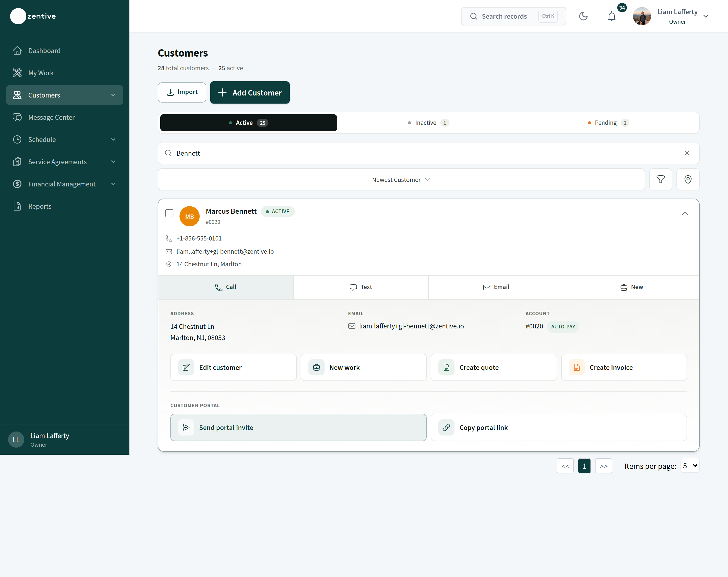Click Liam Lafferty profile photo
This screenshot has height=577, width=728.
642,16
